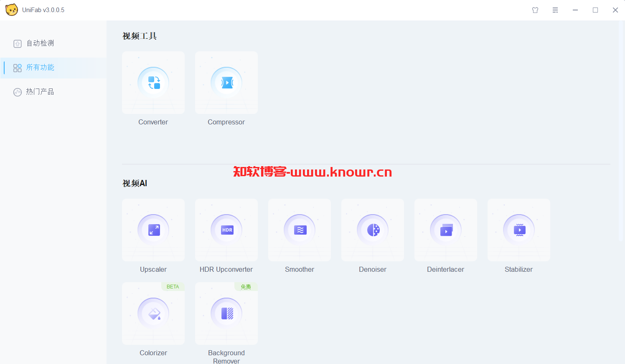Launch the Upscaler AI module icon

153,230
